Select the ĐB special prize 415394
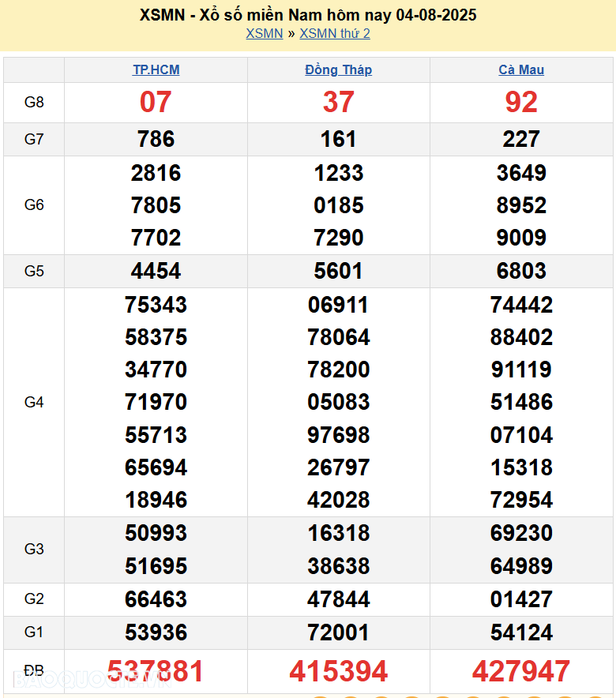This screenshot has height=698, width=616. [338, 671]
